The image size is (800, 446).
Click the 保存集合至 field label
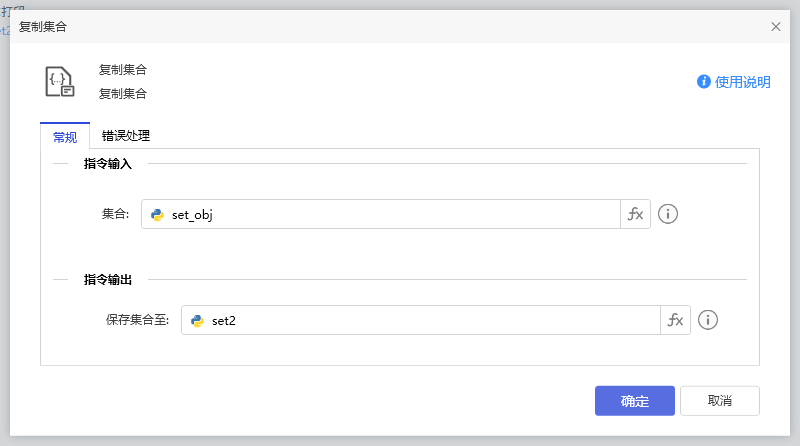pos(137,320)
